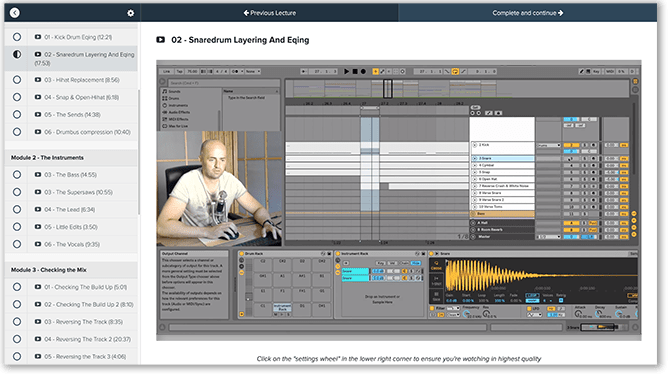
Task: Go to Previous Lecture
Action: (x=270, y=13)
